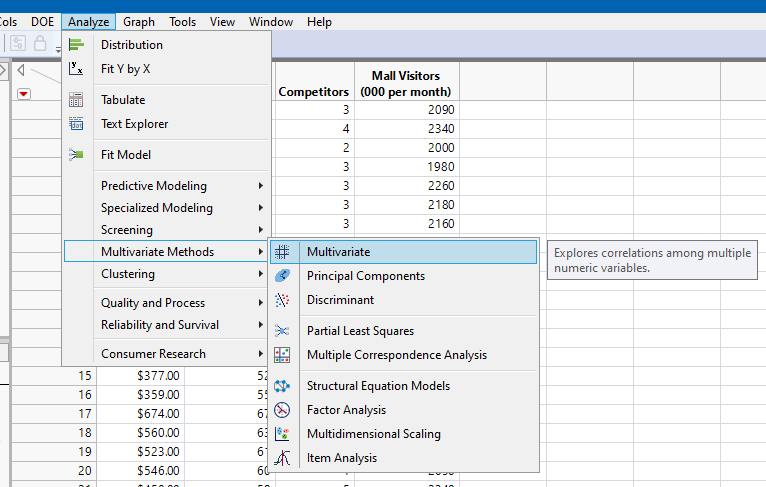Image resolution: width=766 pixels, height=487 pixels.
Task: Click the cell containing 1980
Action: click(x=406, y=167)
